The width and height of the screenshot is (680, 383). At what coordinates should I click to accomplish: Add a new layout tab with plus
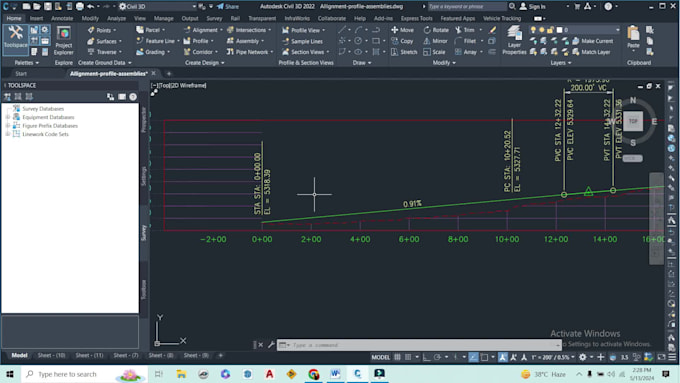220,355
